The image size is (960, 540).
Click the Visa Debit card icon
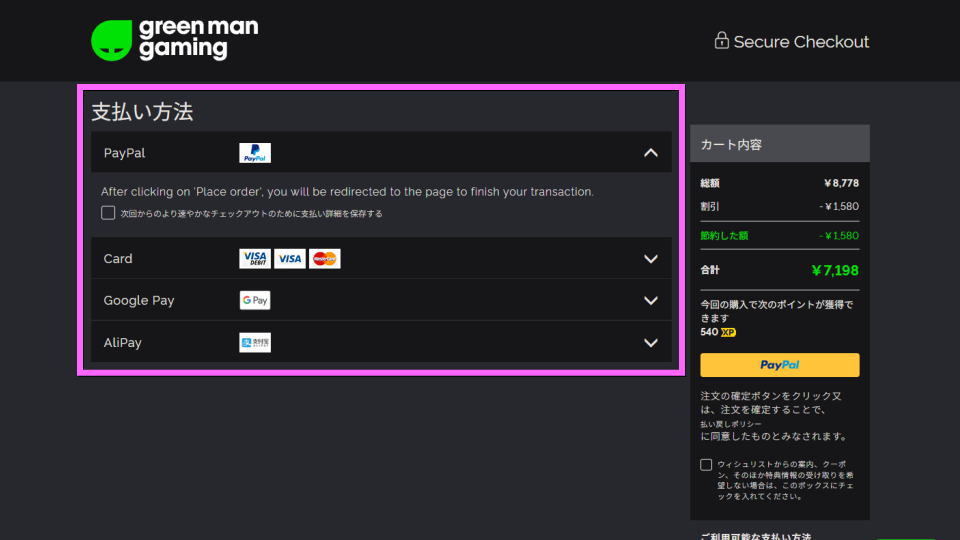tap(255, 259)
